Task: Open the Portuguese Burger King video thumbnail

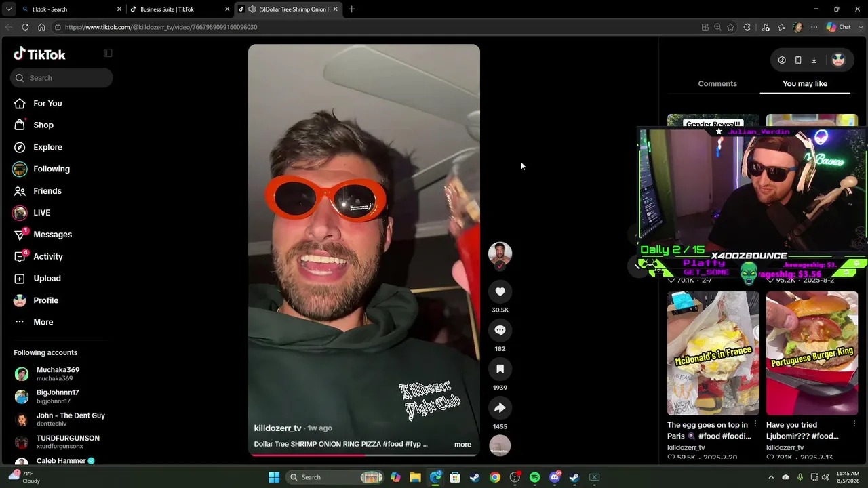Action: pyautogui.click(x=812, y=353)
